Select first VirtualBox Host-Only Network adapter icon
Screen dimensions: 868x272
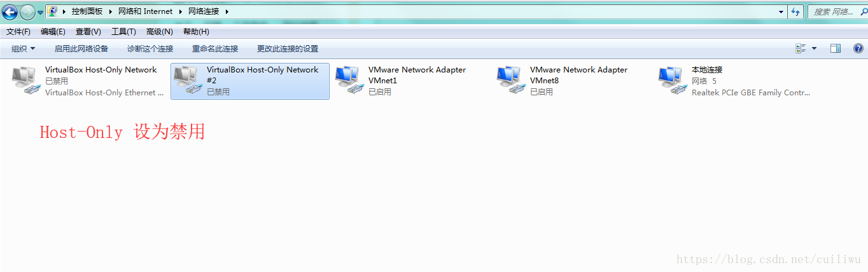coord(26,81)
